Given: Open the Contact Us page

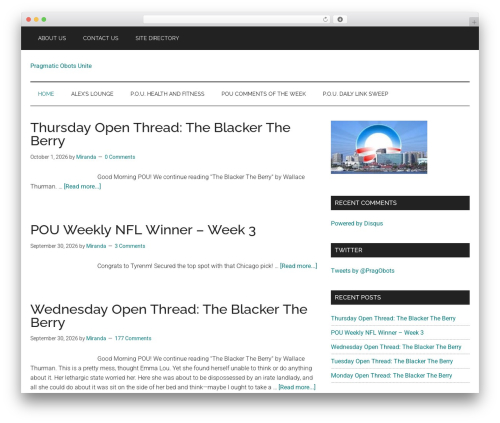Looking at the screenshot, I should click(100, 38).
